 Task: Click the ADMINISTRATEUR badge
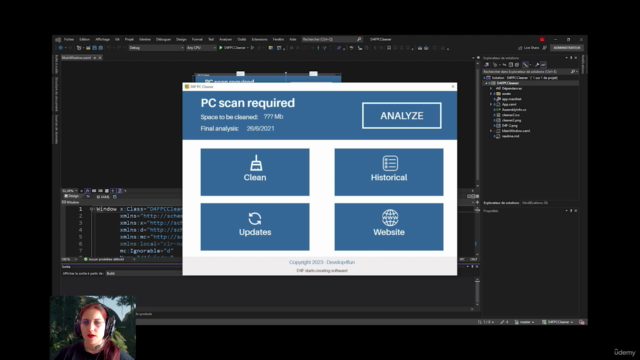(567, 48)
